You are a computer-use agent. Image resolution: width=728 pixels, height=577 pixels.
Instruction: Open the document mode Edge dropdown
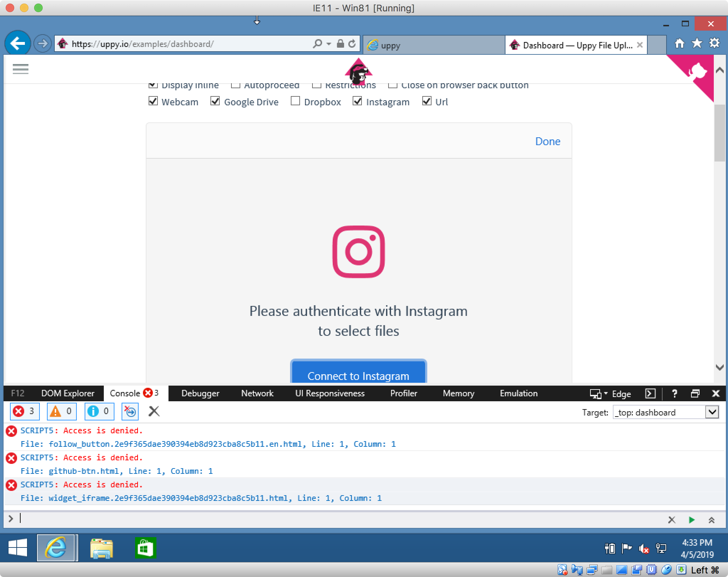tap(610, 394)
